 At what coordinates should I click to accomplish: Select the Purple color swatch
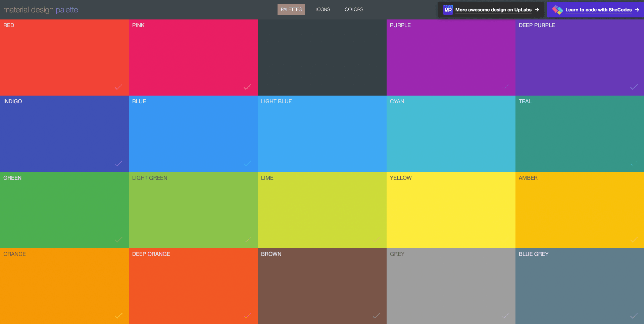click(451, 57)
